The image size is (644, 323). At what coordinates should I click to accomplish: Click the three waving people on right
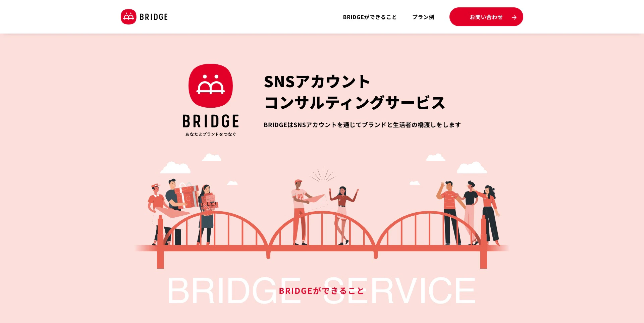(468, 213)
